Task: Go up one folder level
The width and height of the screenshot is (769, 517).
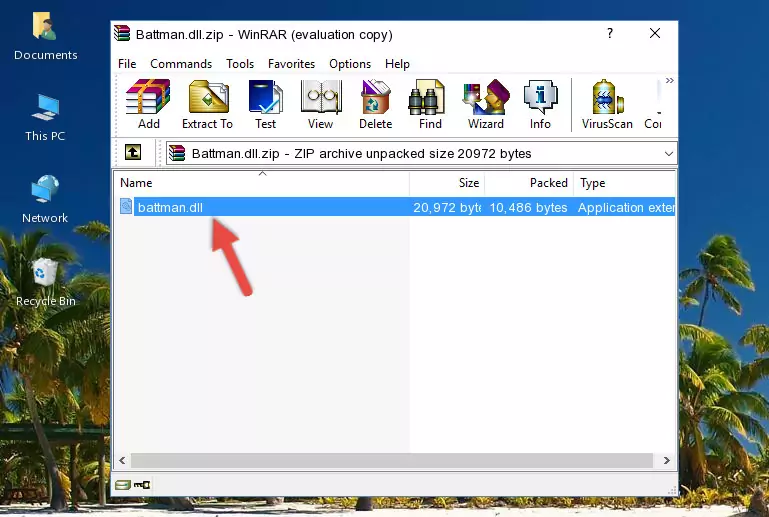Action: tap(133, 153)
